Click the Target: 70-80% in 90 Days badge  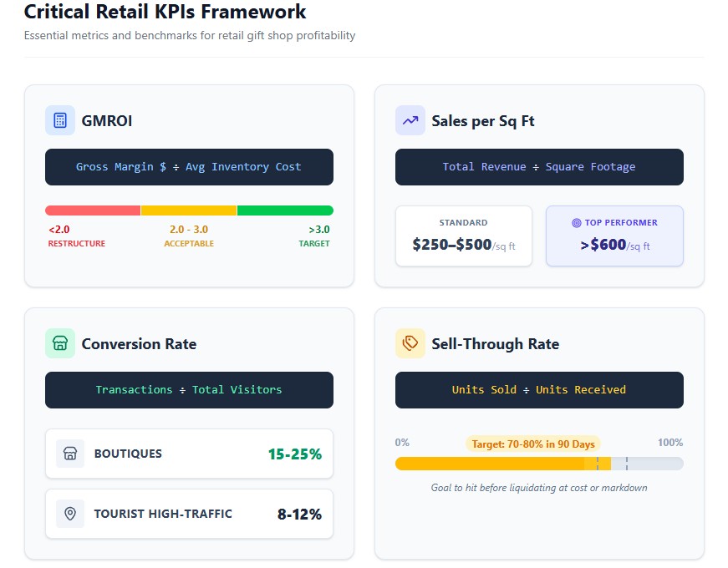click(533, 444)
